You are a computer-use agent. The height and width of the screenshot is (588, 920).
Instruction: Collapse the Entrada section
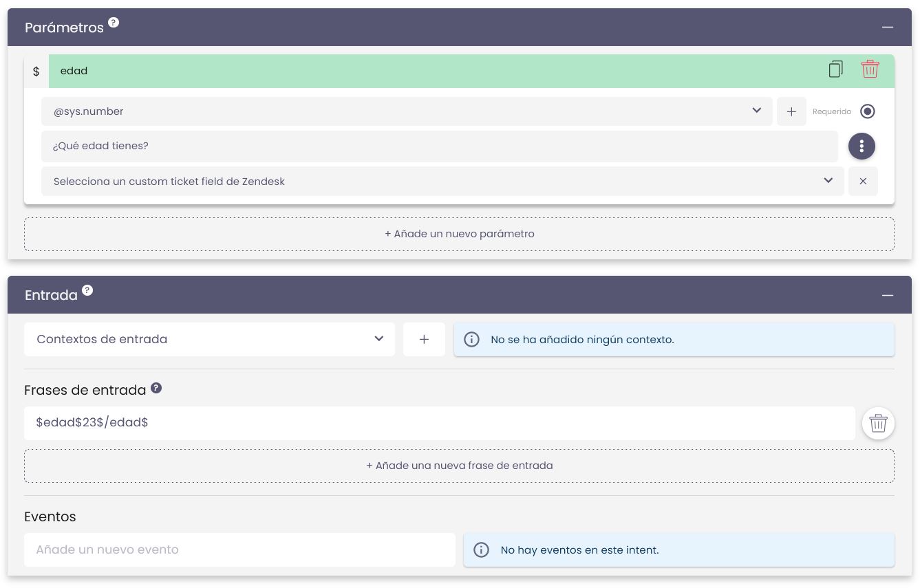(888, 295)
